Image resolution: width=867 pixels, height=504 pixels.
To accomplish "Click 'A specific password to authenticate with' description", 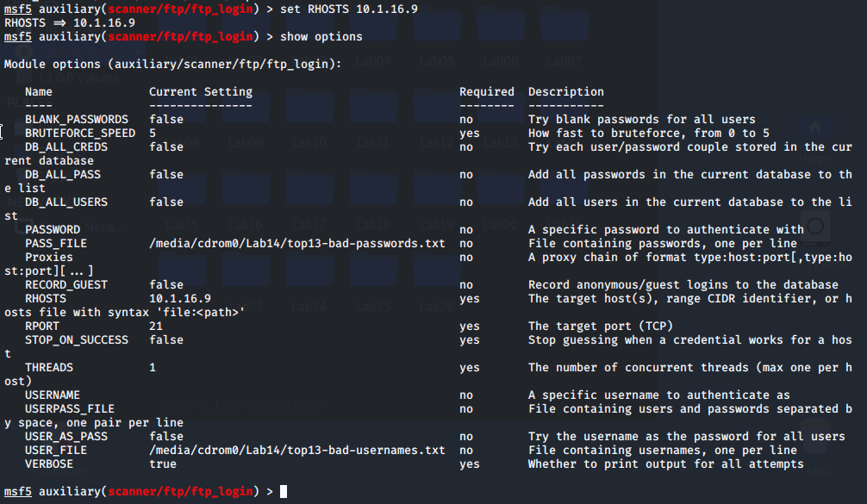I will [x=665, y=230].
